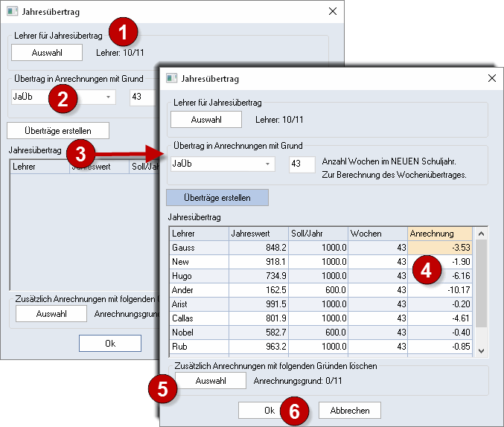Click Jahreswert cell 963.2

point(258,347)
